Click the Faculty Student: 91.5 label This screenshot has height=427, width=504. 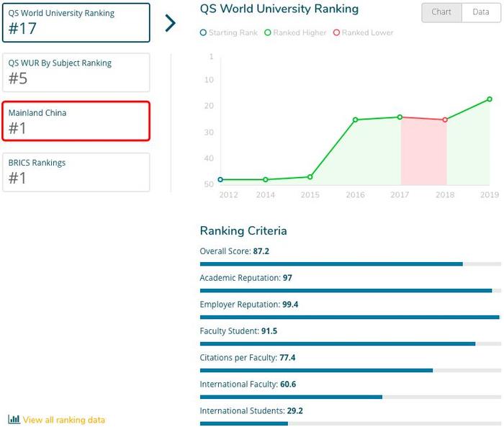[238, 331]
